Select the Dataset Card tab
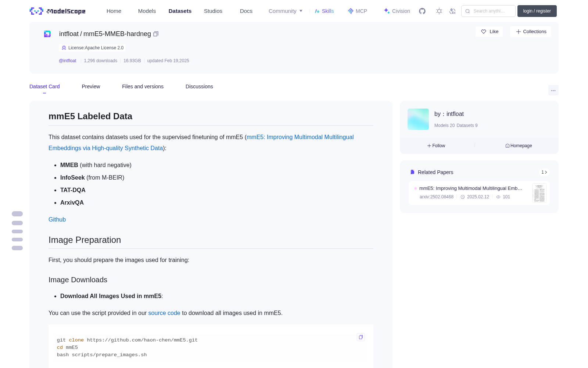 44,86
